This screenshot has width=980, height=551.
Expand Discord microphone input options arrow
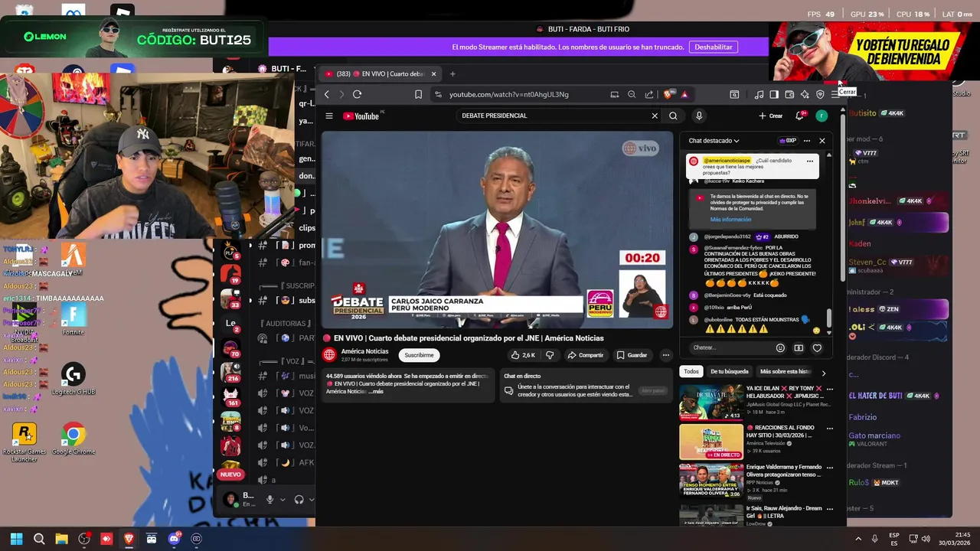[x=283, y=500]
